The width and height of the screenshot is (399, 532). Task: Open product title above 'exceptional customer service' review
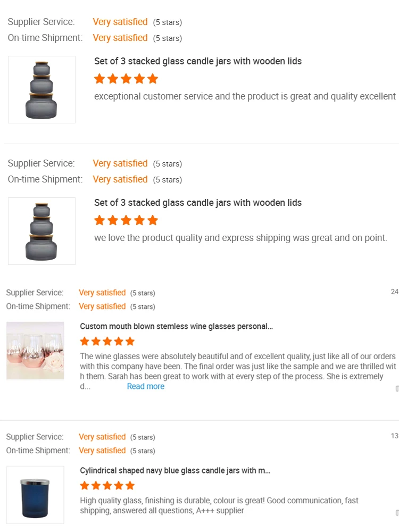click(x=198, y=61)
